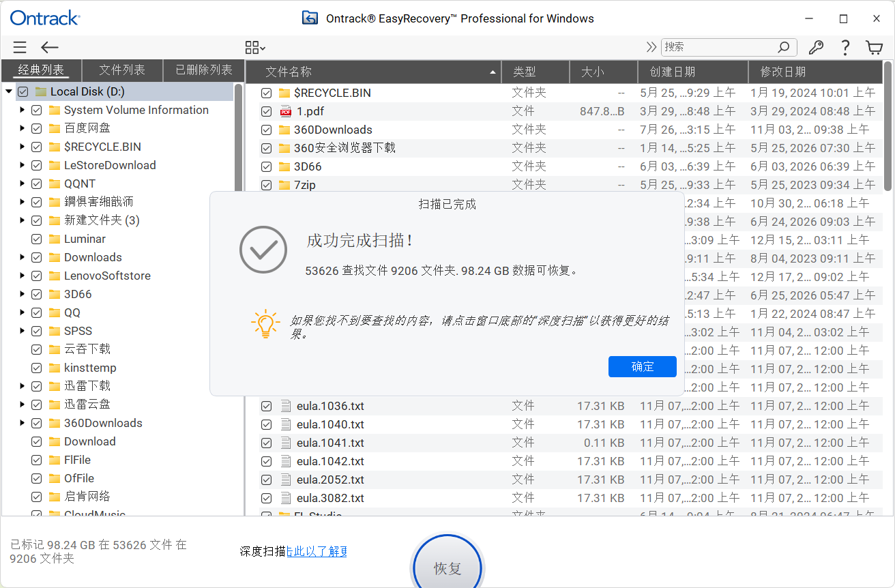Screen dimensions: 895x588
Task: Go back with the left arrow icon
Action: point(50,47)
